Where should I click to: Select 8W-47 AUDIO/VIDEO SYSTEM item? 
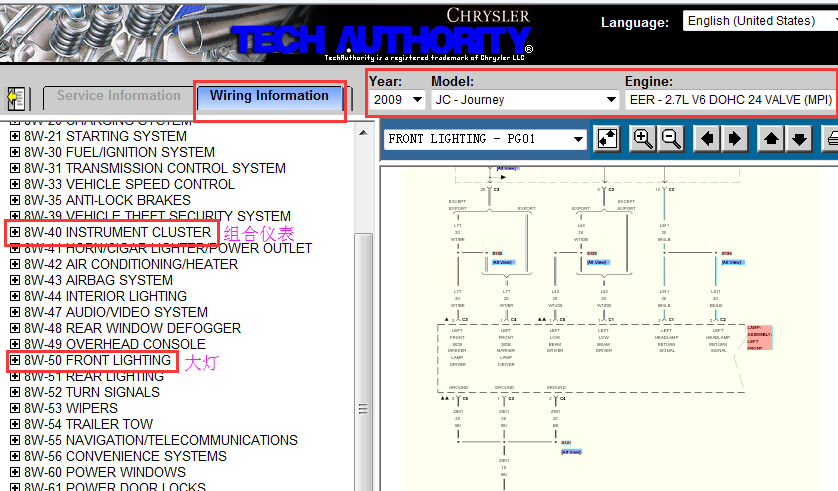(116, 313)
